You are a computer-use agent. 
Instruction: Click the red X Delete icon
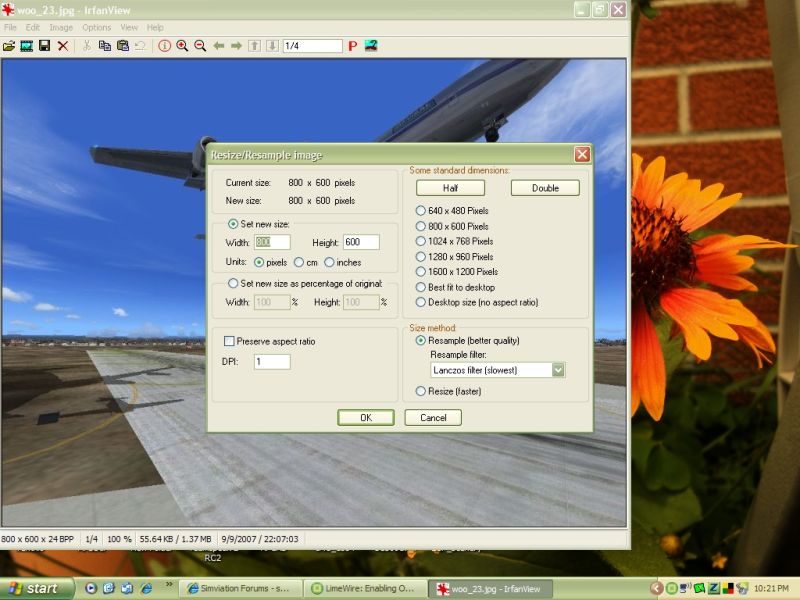click(x=63, y=46)
